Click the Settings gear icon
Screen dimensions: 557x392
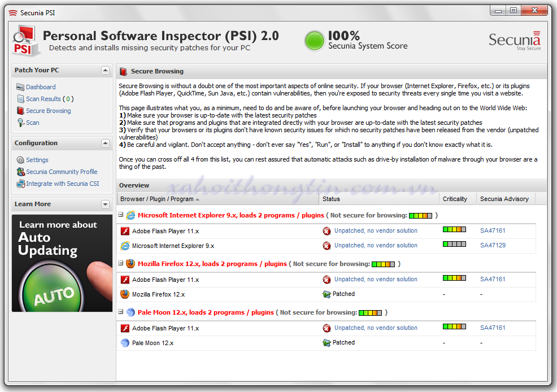click(x=20, y=160)
